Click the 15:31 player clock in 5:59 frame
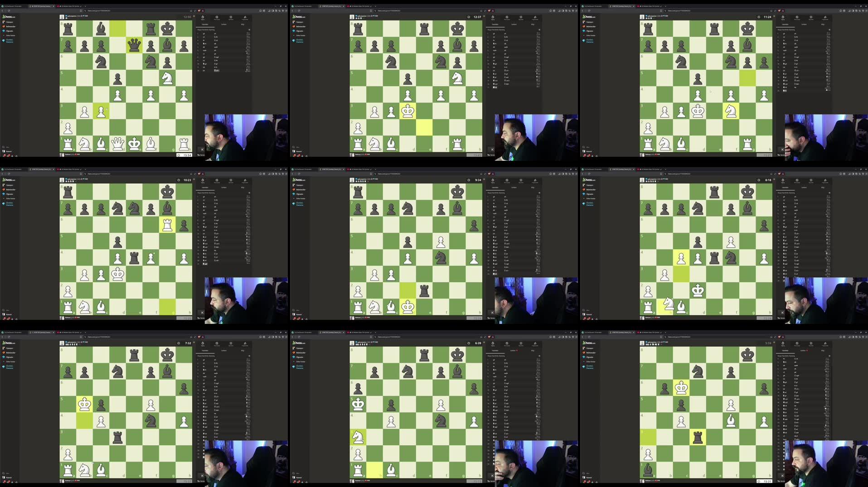 (x=765, y=481)
